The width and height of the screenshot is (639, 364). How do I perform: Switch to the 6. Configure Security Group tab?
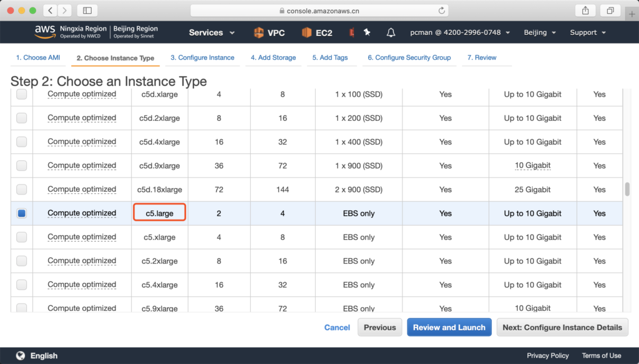point(409,57)
